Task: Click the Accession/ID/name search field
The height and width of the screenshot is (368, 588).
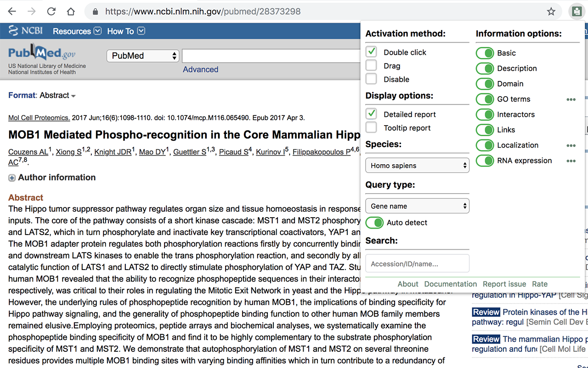Action: point(417,264)
